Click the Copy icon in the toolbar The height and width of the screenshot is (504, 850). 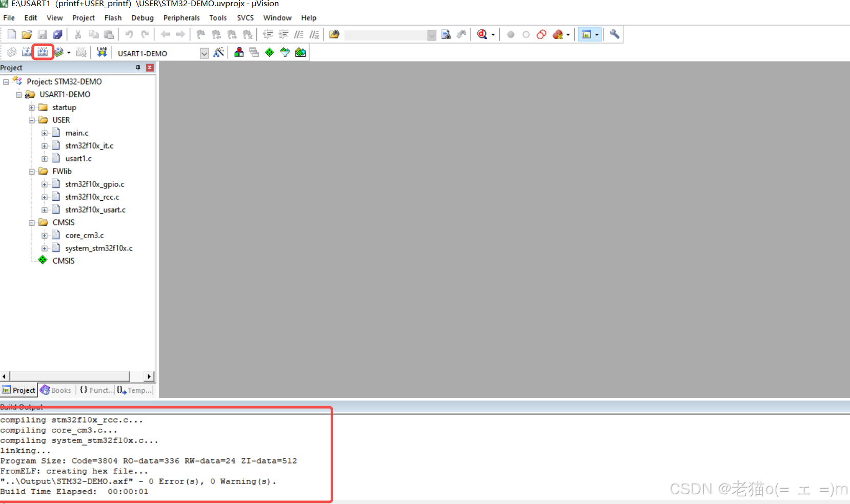[x=94, y=34]
